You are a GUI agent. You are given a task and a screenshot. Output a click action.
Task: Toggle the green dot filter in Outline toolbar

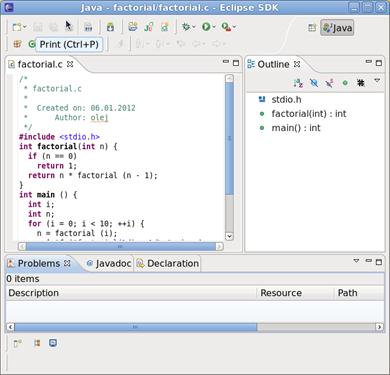(x=345, y=83)
